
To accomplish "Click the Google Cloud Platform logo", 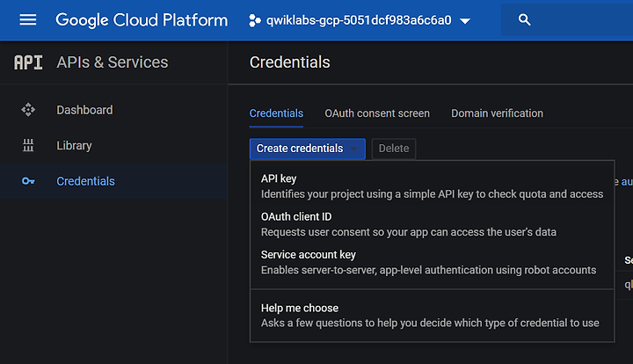I will coord(142,20).
